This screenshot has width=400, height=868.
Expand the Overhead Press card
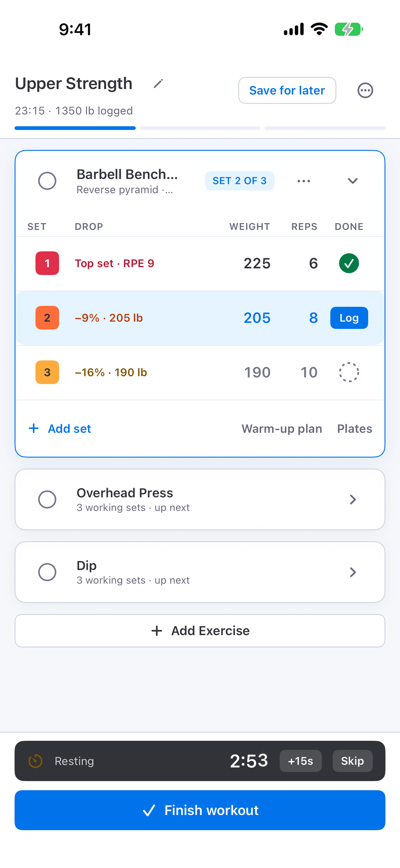(x=353, y=499)
